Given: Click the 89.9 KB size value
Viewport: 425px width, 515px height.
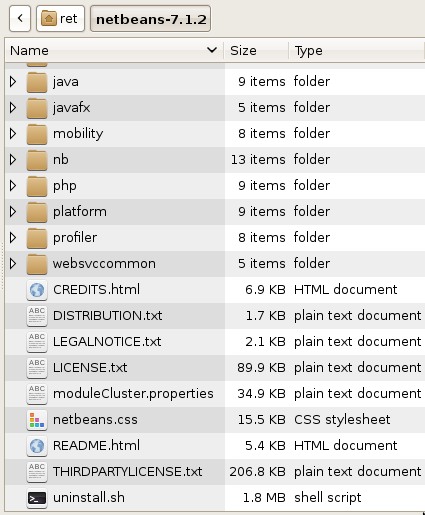Looking at the screenshot, I should [261, 367].
